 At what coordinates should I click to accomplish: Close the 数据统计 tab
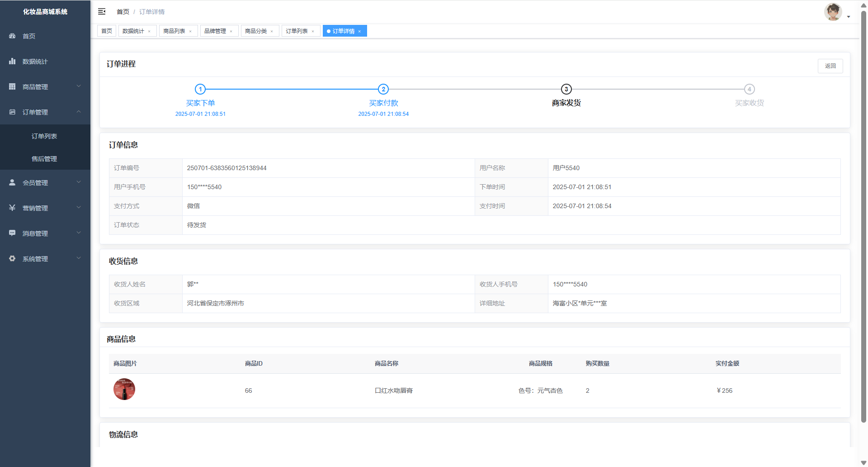coord(149,32)
